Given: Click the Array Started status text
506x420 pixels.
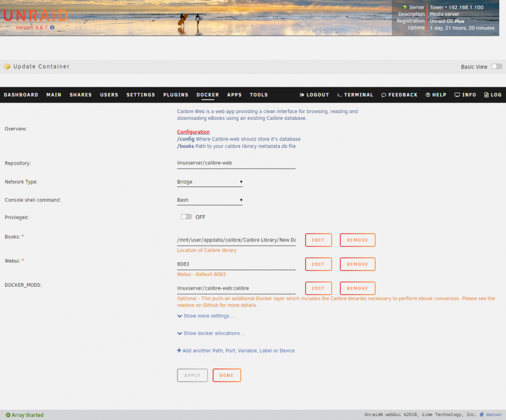Looking at the screenshot, I should tap(27, 415).
